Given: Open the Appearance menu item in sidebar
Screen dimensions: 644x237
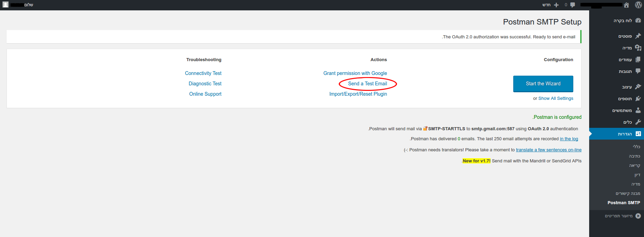Looking at the screenshot, I should (x=627, y=87).
